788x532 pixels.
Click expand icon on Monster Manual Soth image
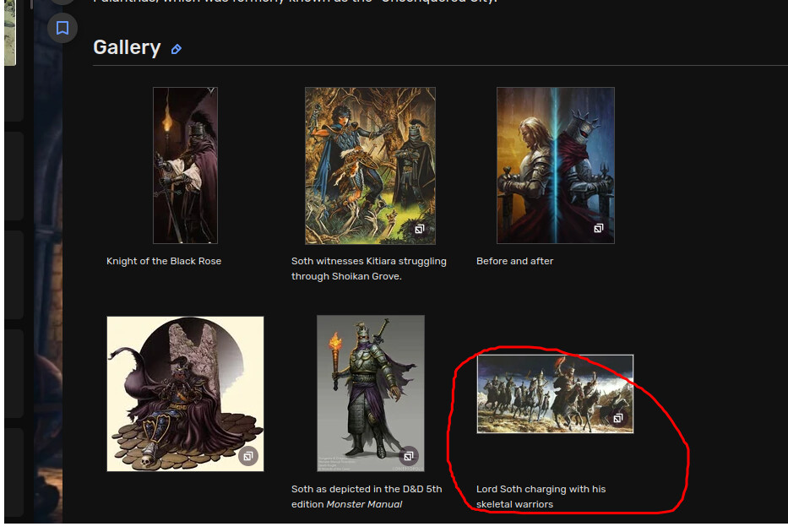(409, 456)
